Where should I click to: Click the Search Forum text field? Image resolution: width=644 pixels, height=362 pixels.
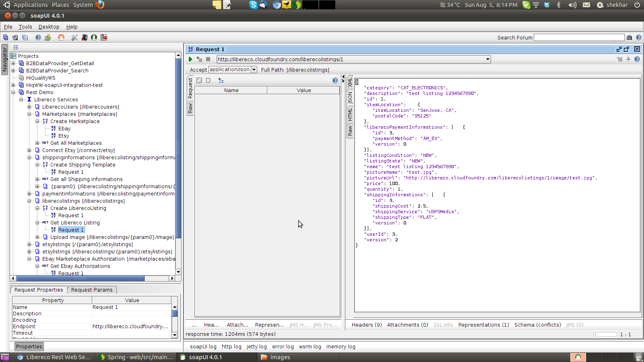pyautogui.click(x=579, y=37)
